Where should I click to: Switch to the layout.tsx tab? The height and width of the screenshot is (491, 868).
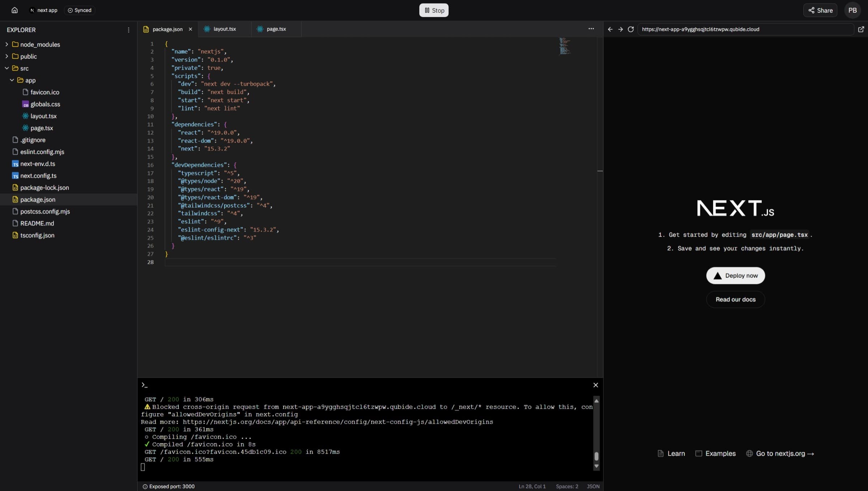pyautogui.click(x=224, y=29)
